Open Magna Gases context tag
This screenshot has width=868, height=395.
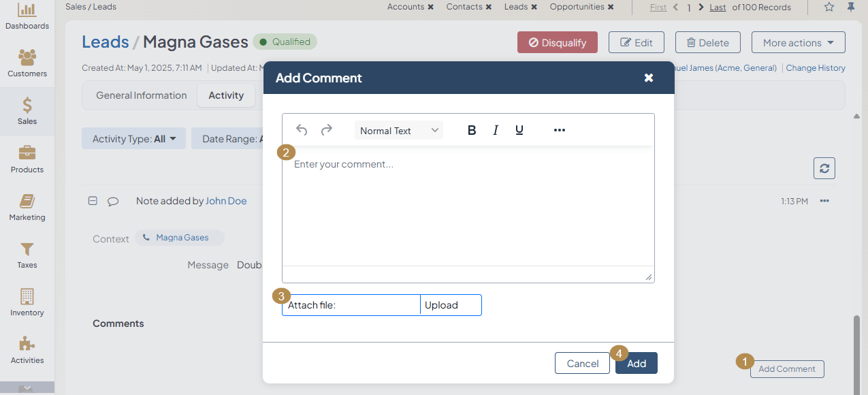click(x=180, y=238)
